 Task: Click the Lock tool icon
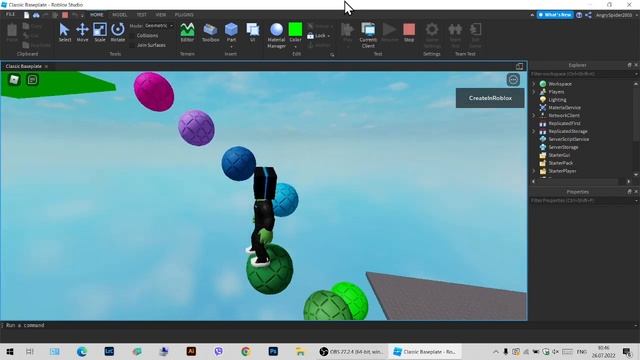click(311, 36)
